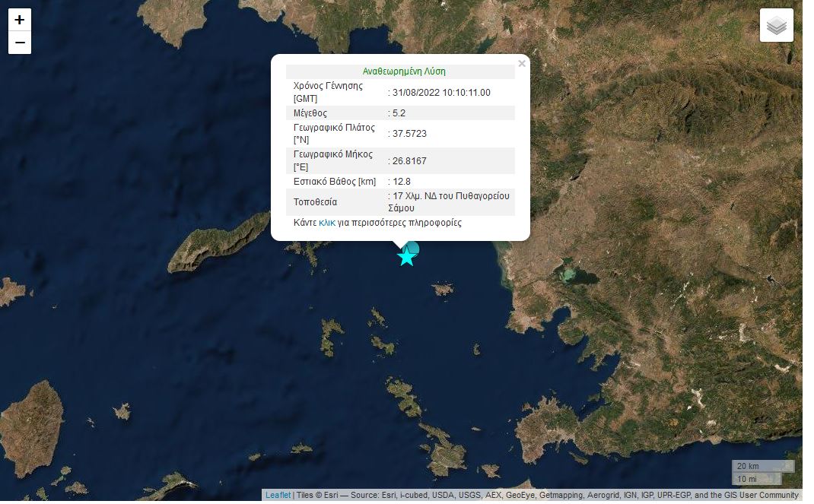Click the 'Εστιακό Βάθος [km]' label
The width and height of the screenshot is (814, 504).
click(334, 182)
